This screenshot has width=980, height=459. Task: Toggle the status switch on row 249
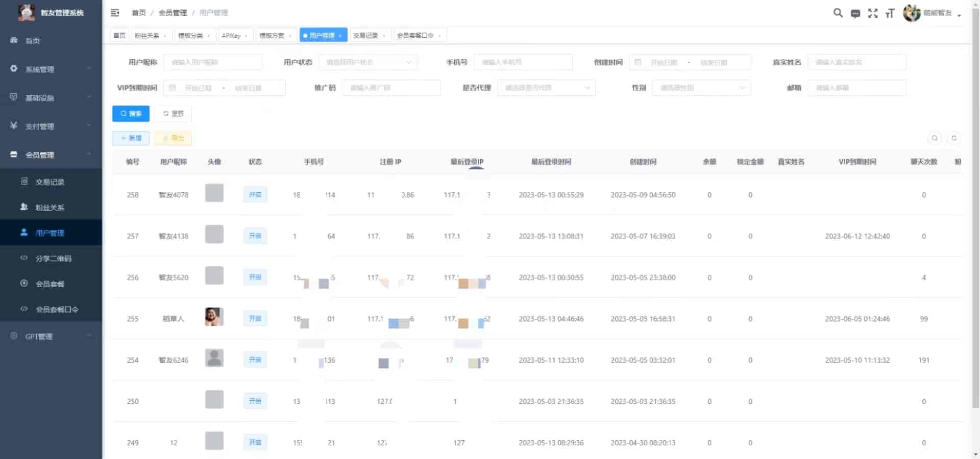(255, 442)
